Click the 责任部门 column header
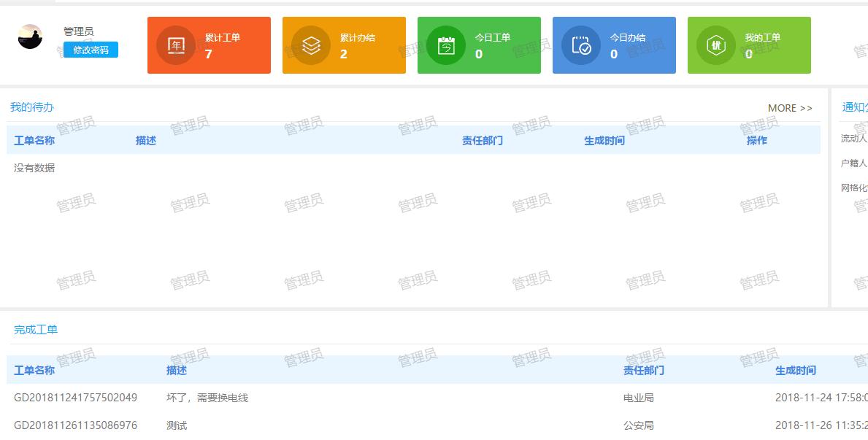 click(x=483, y=140)
